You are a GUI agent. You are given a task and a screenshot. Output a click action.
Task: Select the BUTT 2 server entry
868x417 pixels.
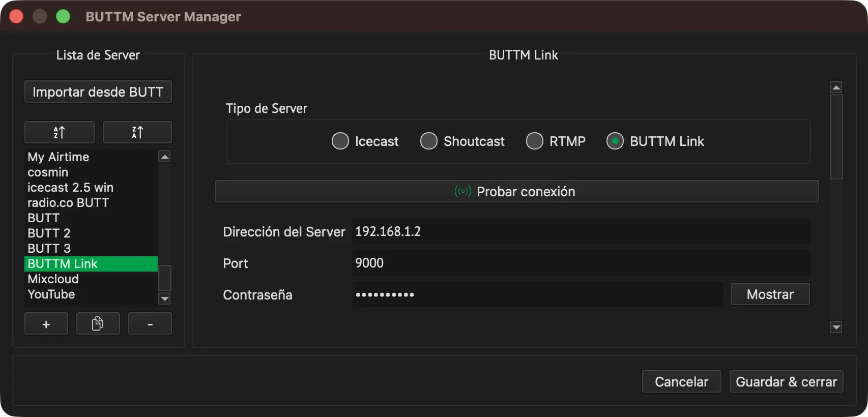[91, 233]
